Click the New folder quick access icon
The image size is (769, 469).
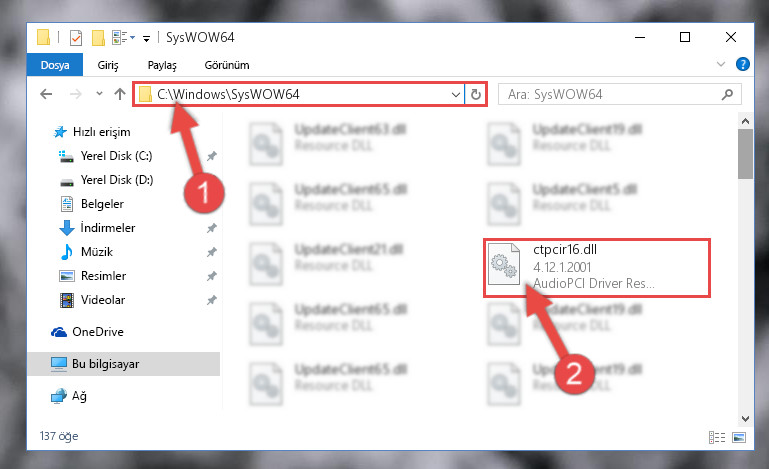[x=99, y=38]
